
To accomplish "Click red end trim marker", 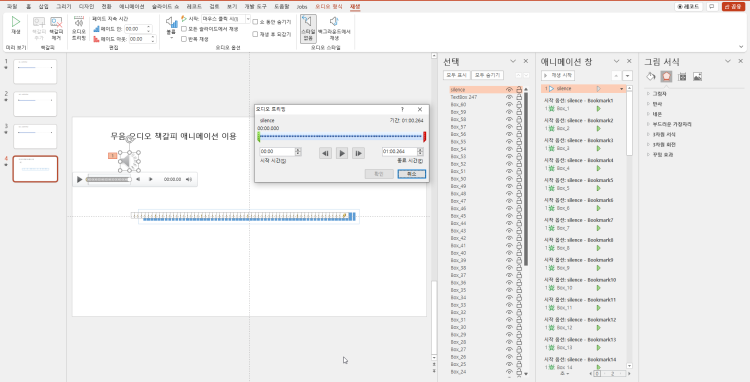I will (424, 137).
